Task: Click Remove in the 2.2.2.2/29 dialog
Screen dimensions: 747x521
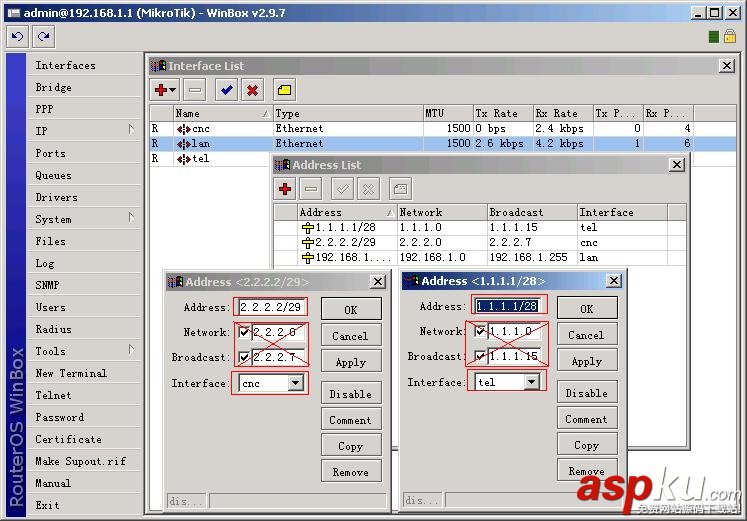Action: click(x=351, y=472)
